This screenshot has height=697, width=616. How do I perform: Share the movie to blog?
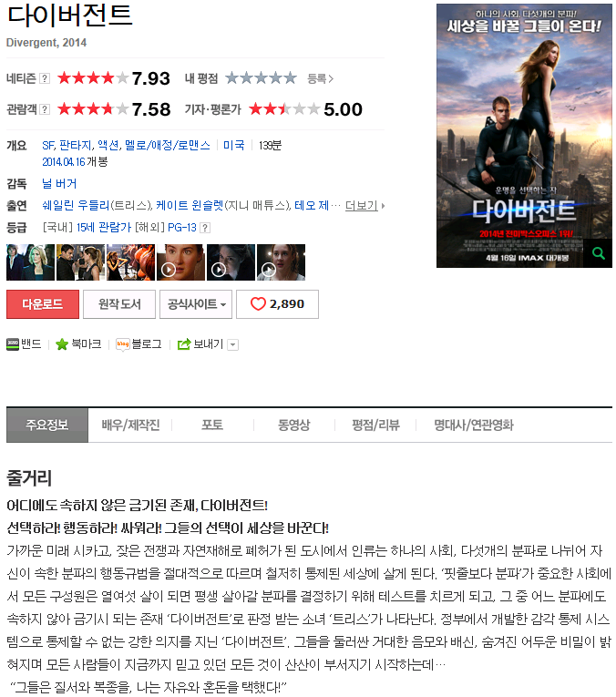[139, 344]
